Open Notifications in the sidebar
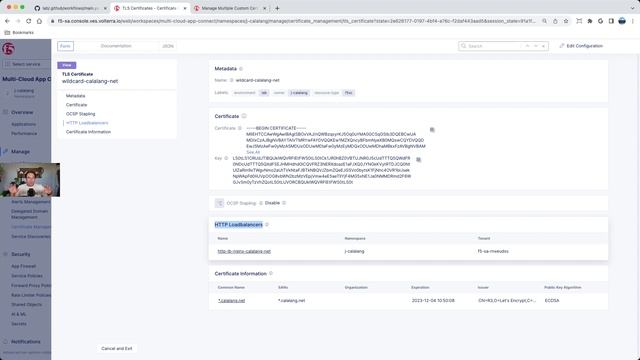This screenshot has height=360, width=640. click(x=25, y=341)
